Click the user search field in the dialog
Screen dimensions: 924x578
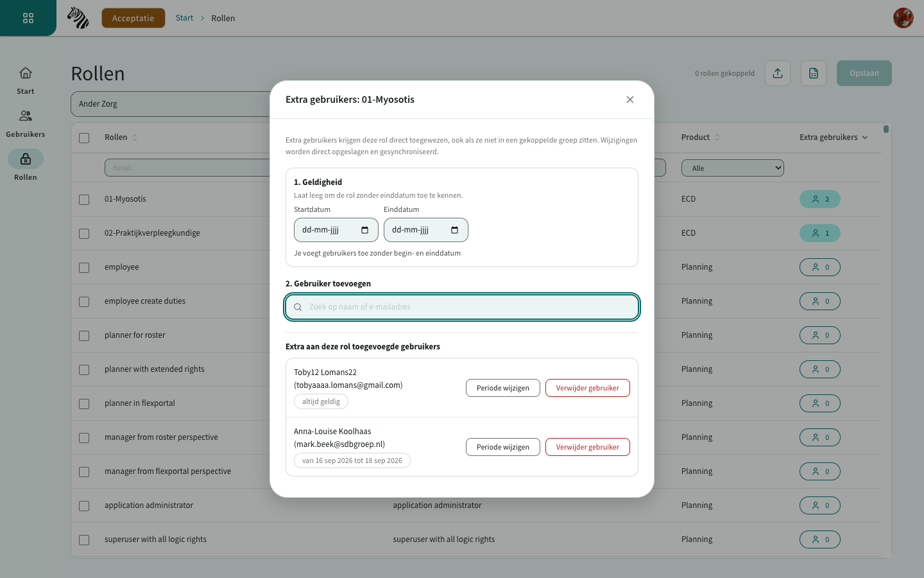(x=462, y=307)
